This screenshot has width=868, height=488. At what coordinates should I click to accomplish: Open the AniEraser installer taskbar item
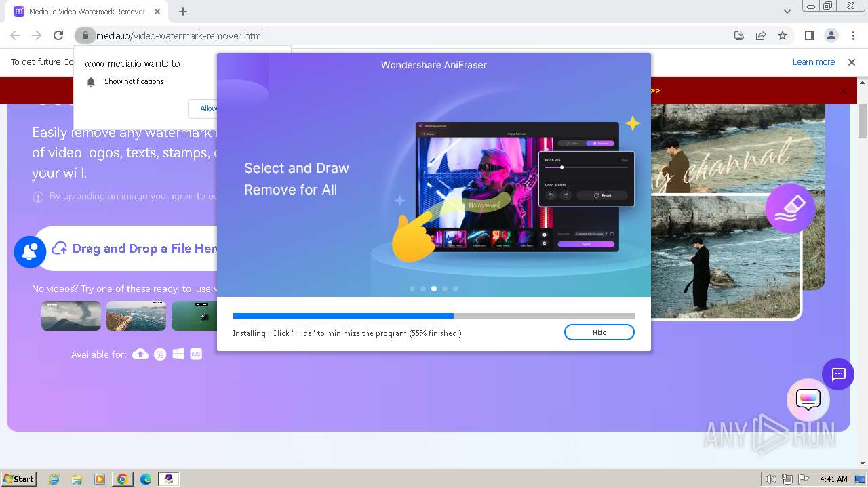168,479
